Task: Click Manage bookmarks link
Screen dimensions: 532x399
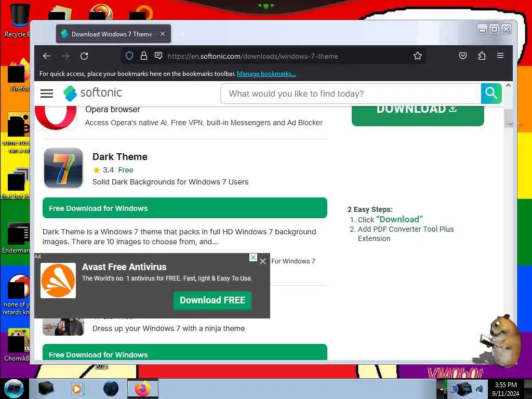Action: pyautogui.click(x=267, y=74)
